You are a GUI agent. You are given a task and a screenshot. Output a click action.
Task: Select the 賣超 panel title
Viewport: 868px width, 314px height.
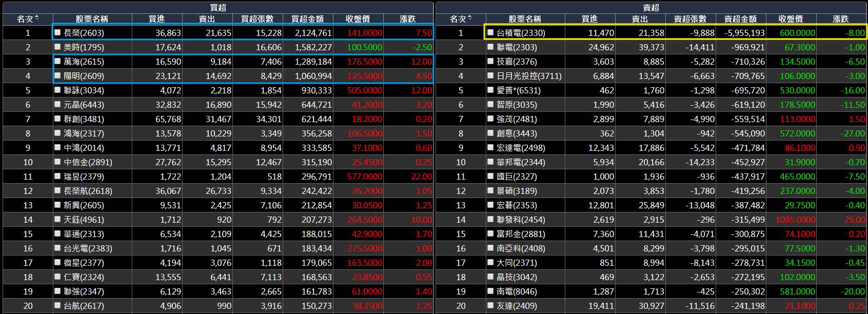[x=651, y=8]
